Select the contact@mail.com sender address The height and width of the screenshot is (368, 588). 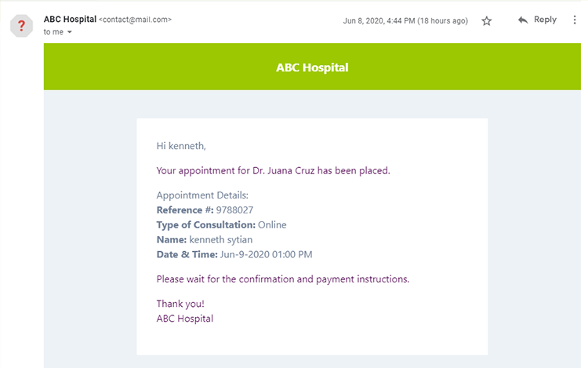tap(136, 20)
